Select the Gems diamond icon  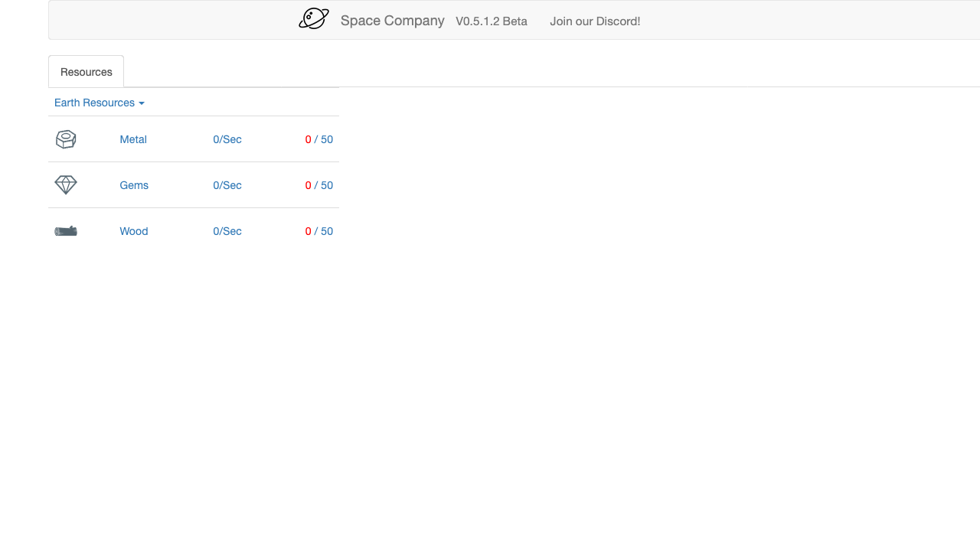tap(66, 185)
